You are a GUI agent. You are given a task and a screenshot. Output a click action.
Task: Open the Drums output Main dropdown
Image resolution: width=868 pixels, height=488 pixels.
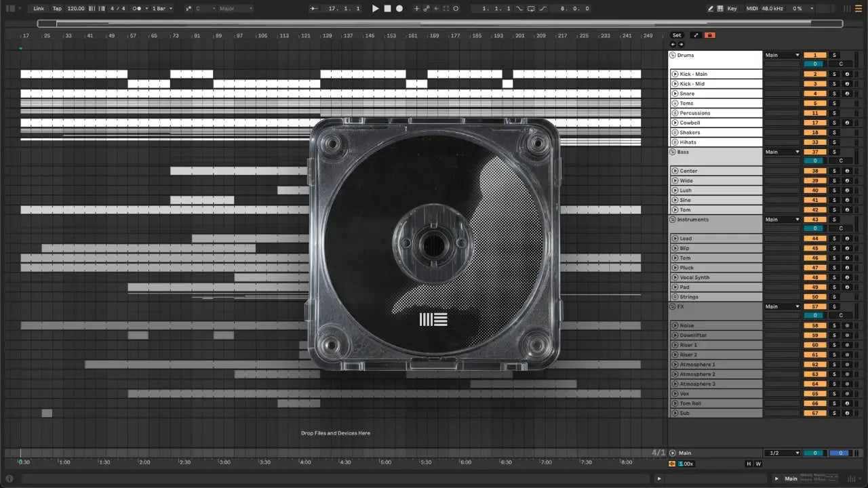pyautogui.click(x=782, y=55)
